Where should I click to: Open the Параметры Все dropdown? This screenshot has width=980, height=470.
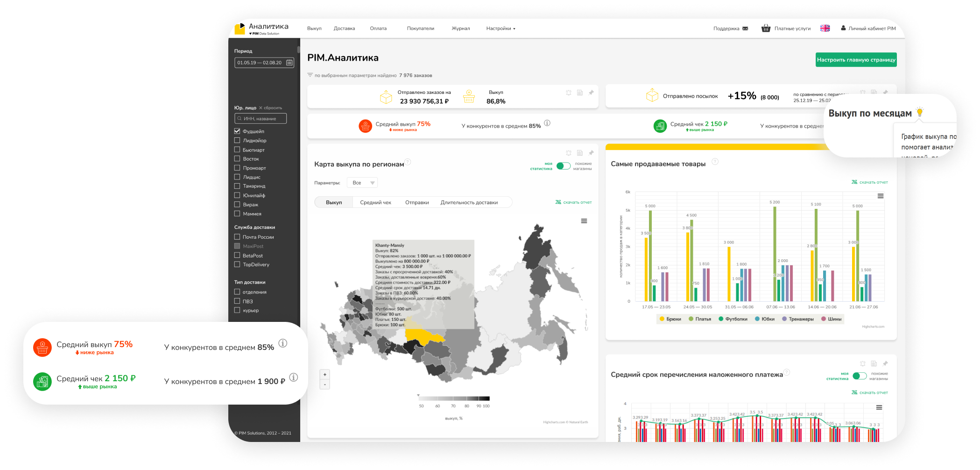362,183
